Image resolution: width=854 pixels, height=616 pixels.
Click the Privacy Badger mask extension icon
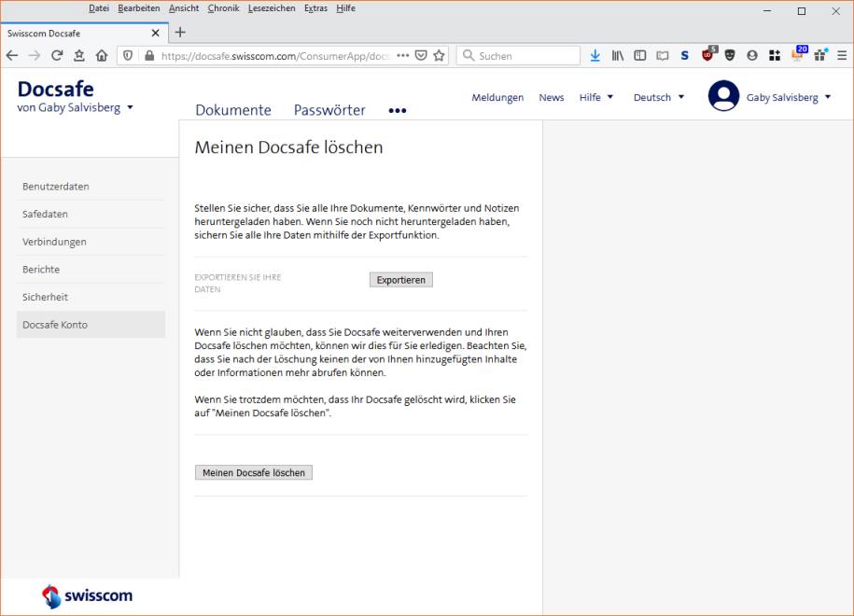point(730,55)
